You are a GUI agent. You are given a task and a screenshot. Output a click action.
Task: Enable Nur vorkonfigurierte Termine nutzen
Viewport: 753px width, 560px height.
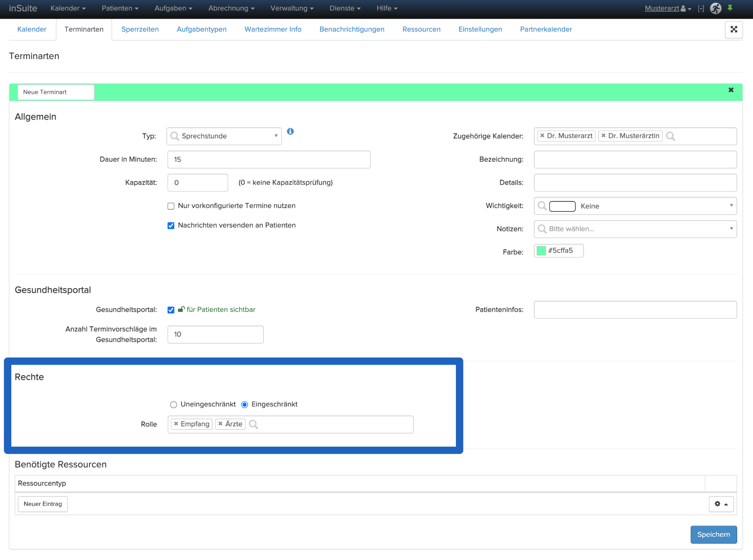pyautogui.click(x=171, y=206)
